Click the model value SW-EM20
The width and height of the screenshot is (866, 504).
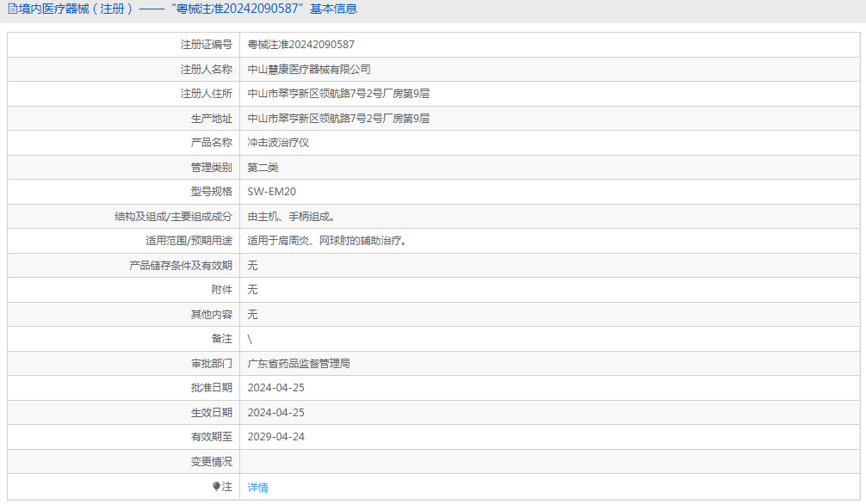(272, 192)
